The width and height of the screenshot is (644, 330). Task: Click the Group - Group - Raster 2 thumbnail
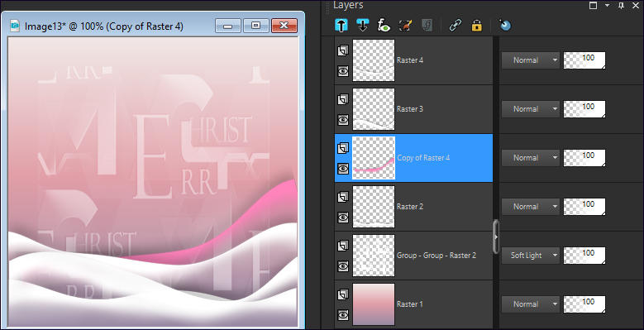pyautogui.click(x=374, y=256)
